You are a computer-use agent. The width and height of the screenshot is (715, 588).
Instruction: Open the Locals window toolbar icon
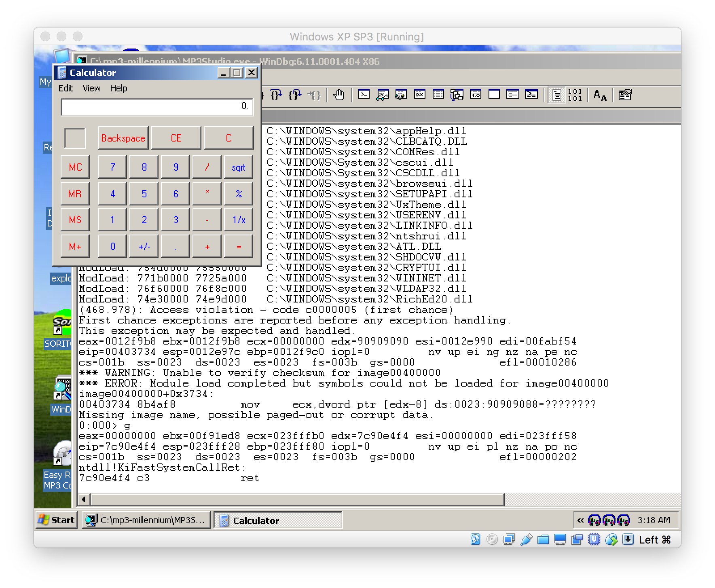coord(401,95)
